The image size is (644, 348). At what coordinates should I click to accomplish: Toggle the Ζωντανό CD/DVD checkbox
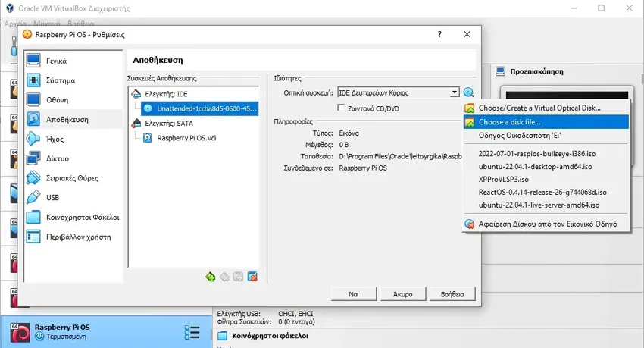340,108
